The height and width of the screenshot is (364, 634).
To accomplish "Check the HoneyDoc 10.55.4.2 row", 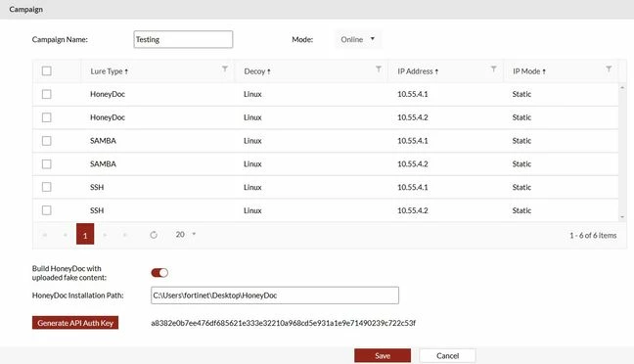I will (47, 117).
